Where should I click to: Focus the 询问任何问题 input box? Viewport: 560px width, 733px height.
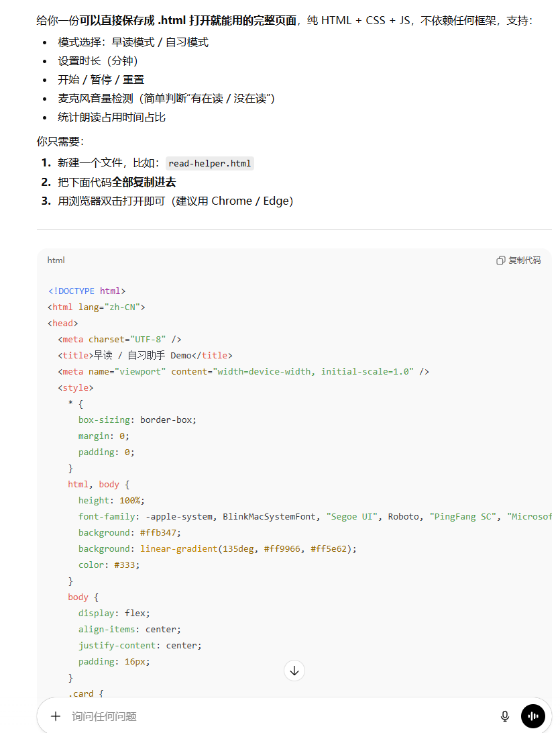268,716
